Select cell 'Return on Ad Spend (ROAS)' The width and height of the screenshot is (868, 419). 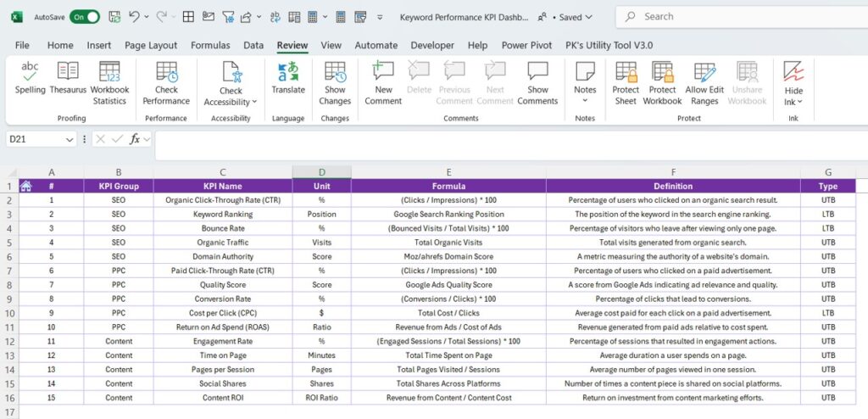(x=223, y=327)
